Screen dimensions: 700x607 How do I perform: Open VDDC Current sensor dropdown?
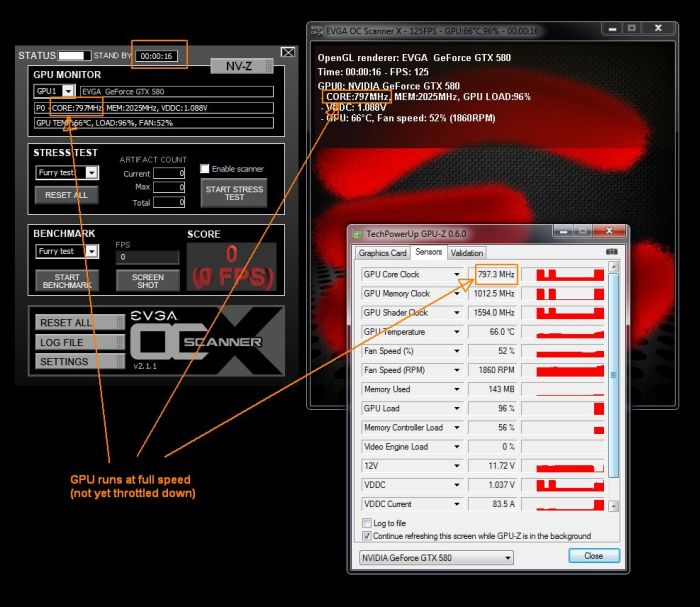click(457, 504)
